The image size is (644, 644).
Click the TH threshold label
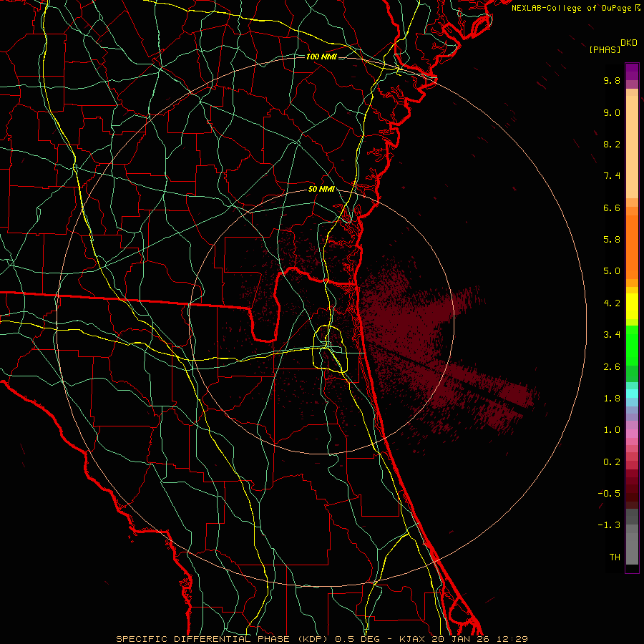click(x=615, y=557)
